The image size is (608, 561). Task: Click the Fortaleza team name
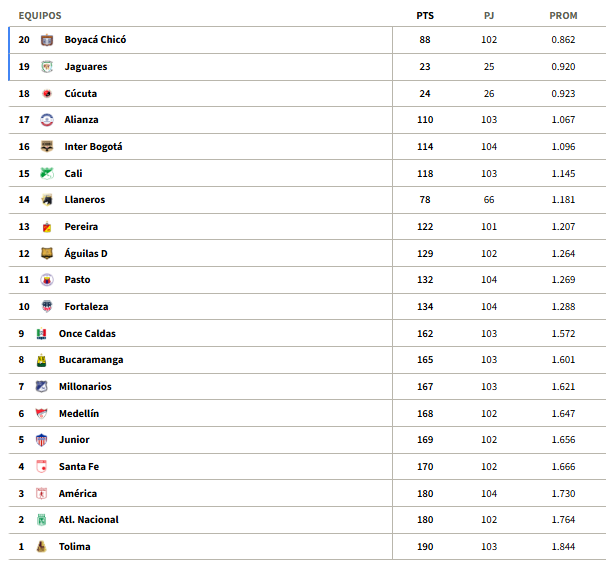(86, 307)
